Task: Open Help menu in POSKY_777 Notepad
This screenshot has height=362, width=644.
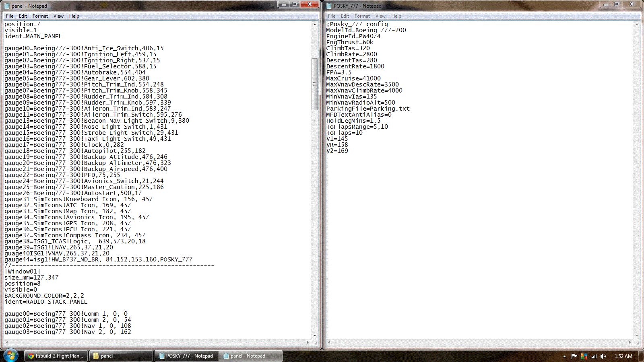Action: pos(396,16)
